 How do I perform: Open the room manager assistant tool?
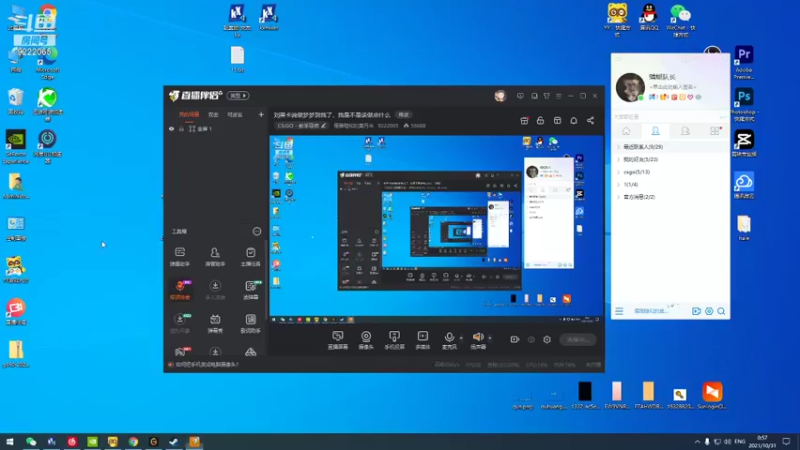click(x=215, y=257)
